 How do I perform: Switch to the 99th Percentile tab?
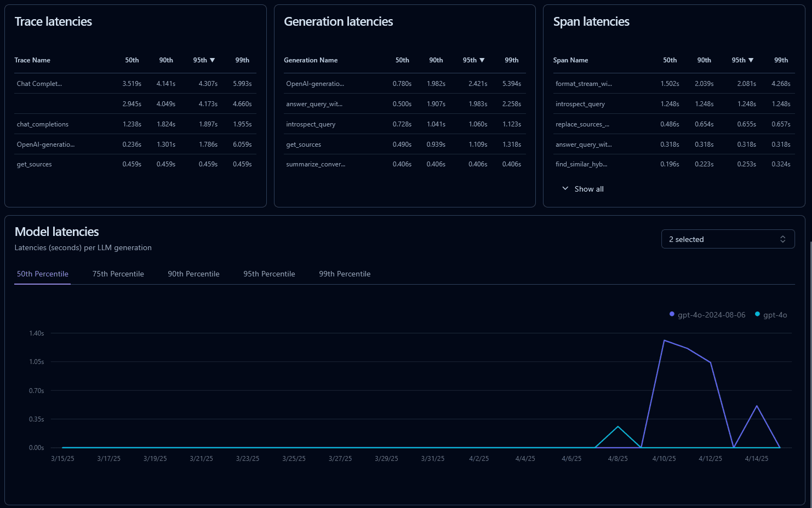[x=345, y=274]
